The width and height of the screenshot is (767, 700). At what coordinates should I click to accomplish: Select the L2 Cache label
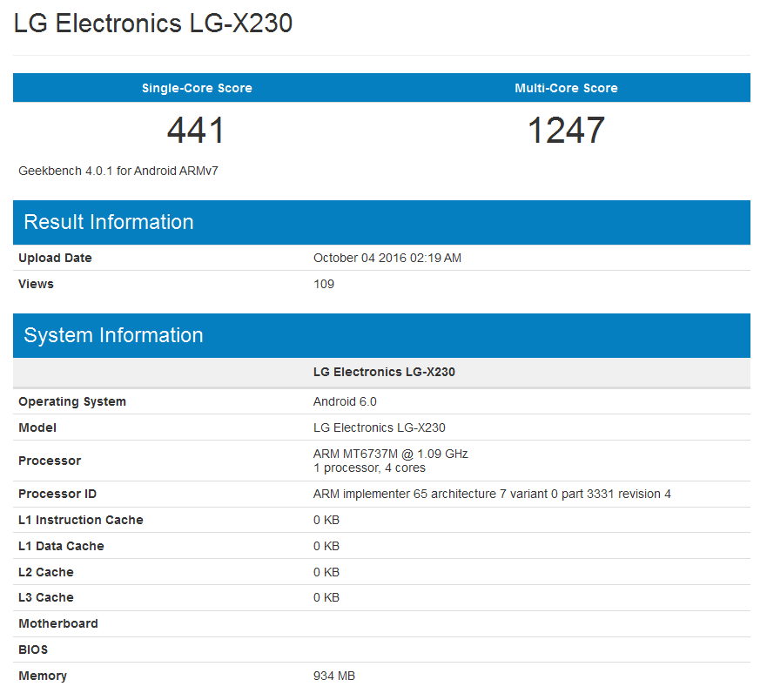(x=46, y=572)
